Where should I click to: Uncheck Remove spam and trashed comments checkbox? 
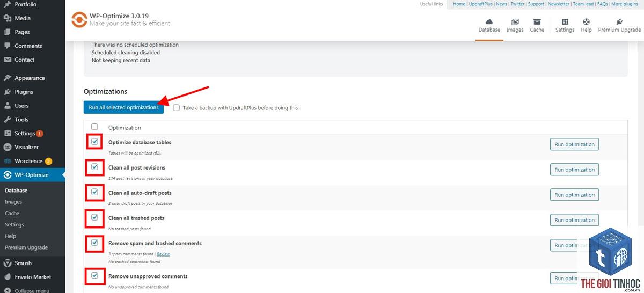(x=95, y=243)
